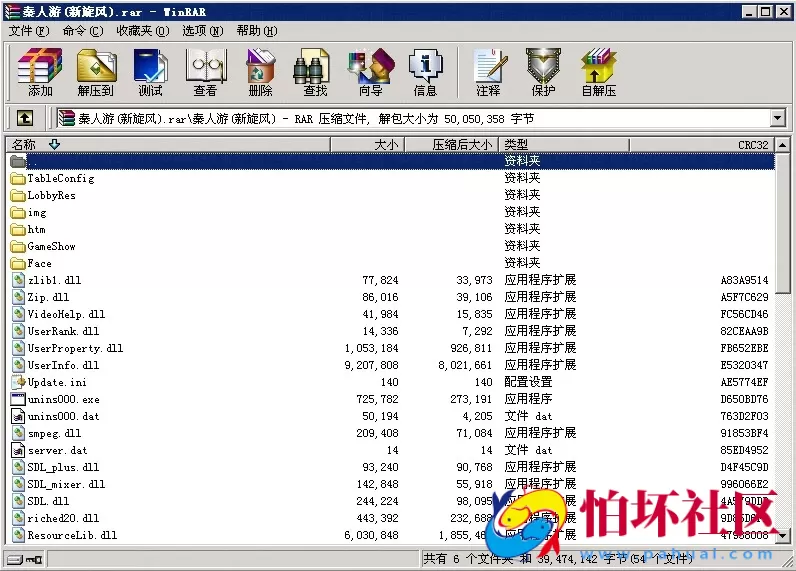The height and width of the screenshot is (571, 796).
Task: Click CRC32 value D650BD76
Action: click(744, 399)
